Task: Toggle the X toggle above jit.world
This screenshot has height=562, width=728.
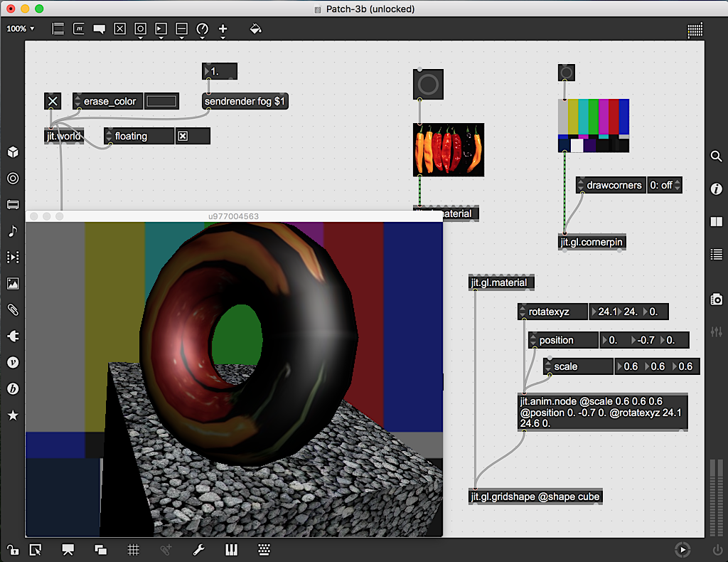Action: 53,101
